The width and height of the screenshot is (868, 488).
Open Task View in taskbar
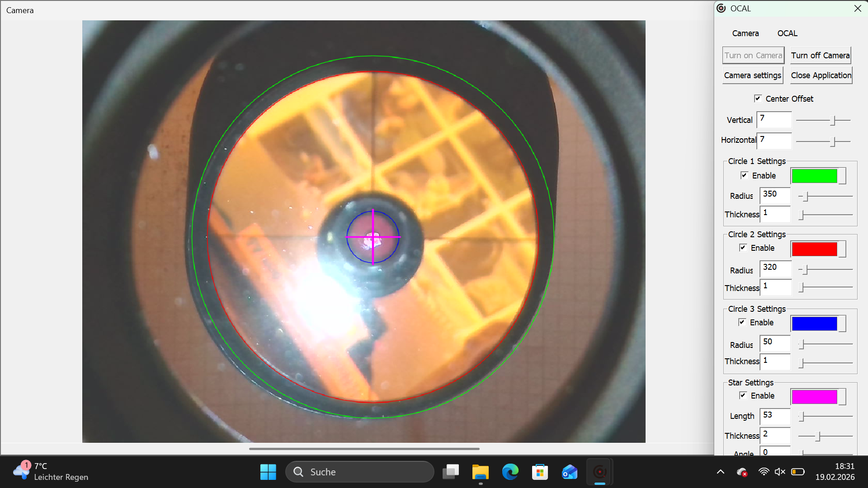click(451, 472)
